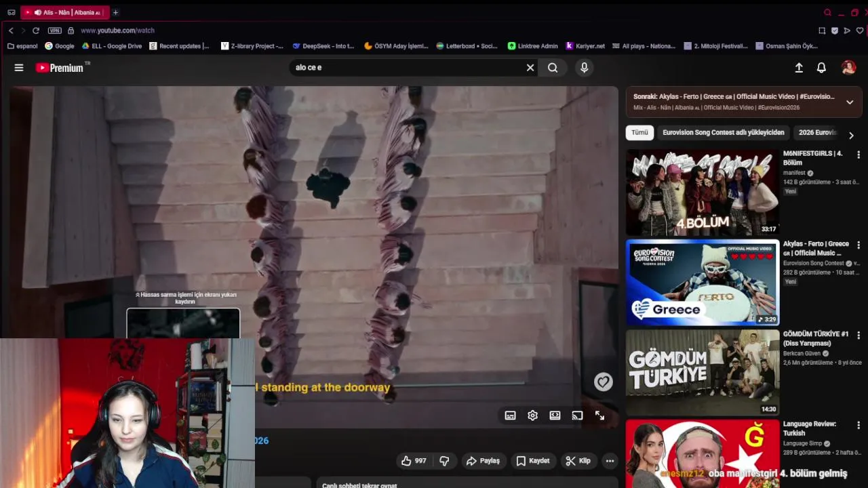
Task: Create a clip with Klip
Action: point(578,461)
